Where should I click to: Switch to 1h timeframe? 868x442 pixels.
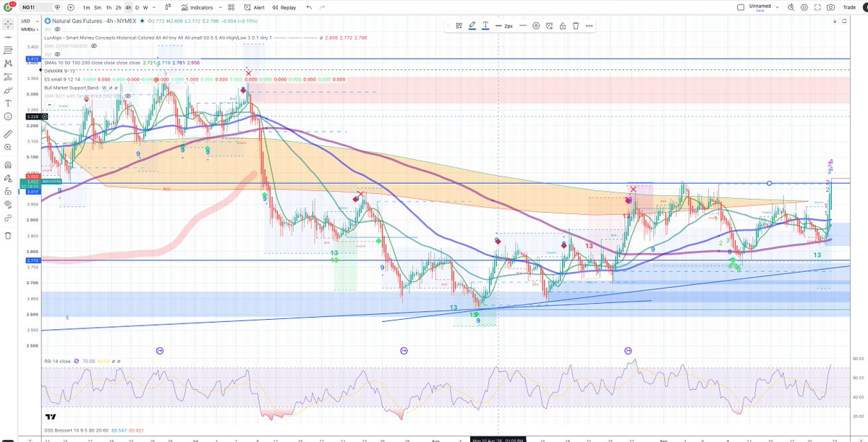108,7
